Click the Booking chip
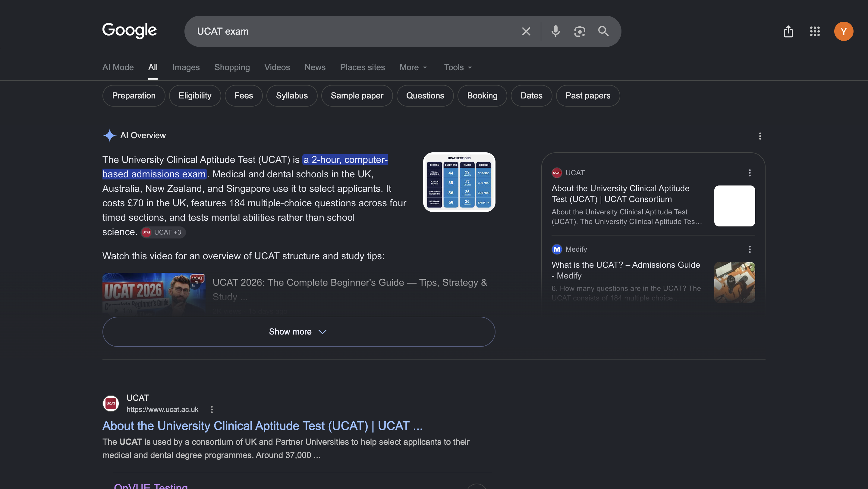868x489 pixels. pos(482,95)
